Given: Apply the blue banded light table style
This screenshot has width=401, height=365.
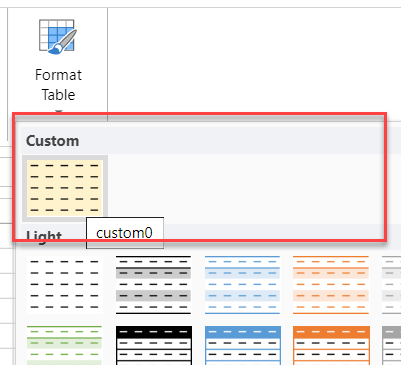Looking at the screenshot, I should (x=242, y=285).
